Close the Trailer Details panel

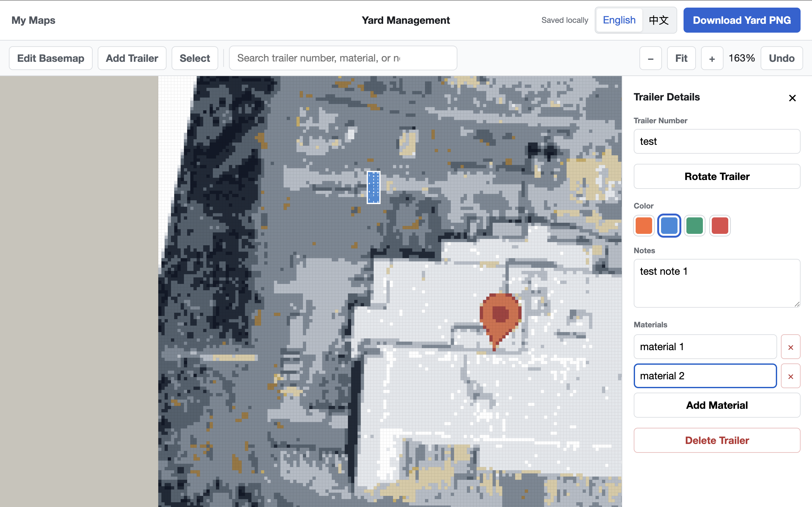tap(792, 98)
